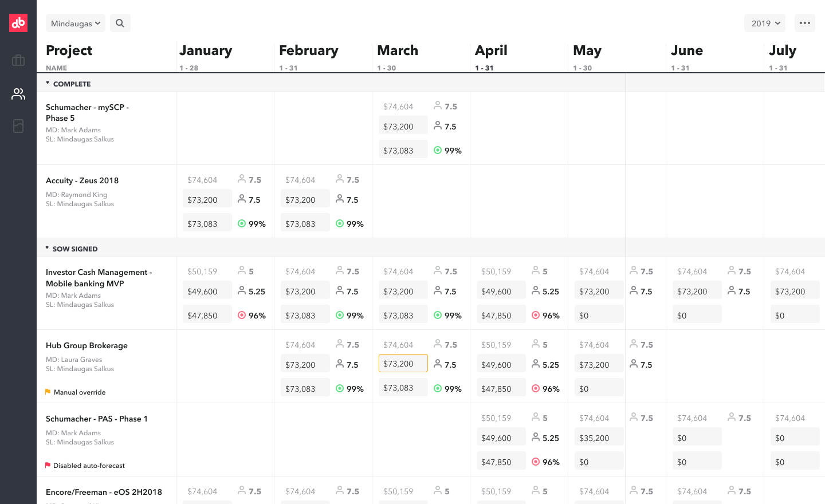Edit $73,200 field for Schumacher mySCP March
The width and height of the screenshot is (825, 504).
403,126
